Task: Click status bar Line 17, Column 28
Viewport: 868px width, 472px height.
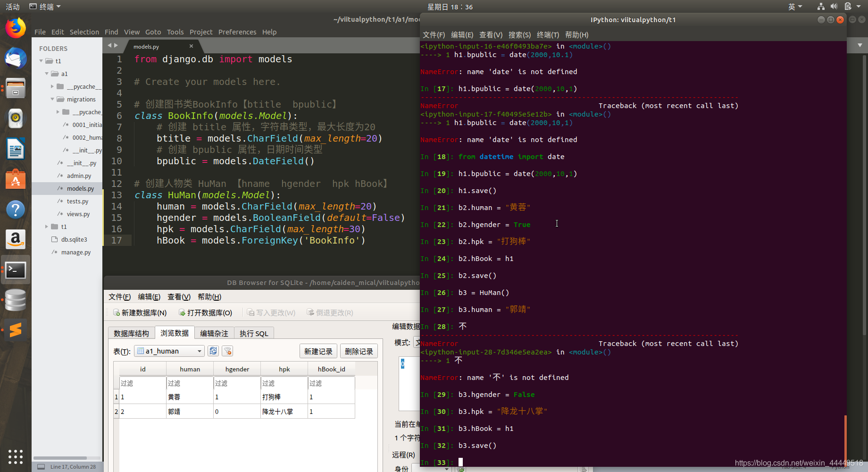Action: click(73, 467)
